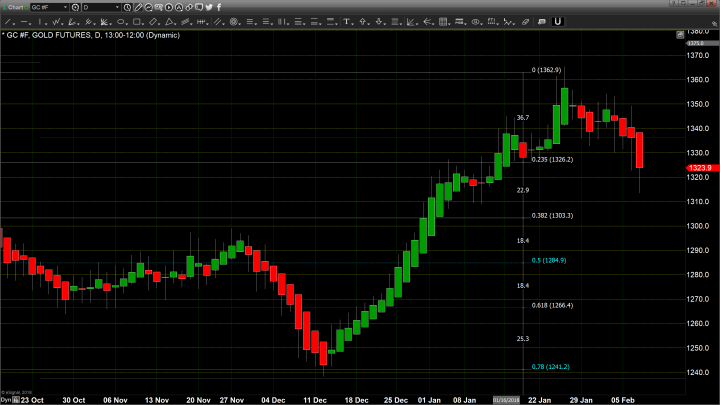This screenshot has height=405, width=720.
Task: Click the Twitter share icon
Action: (x=208, y=7)
